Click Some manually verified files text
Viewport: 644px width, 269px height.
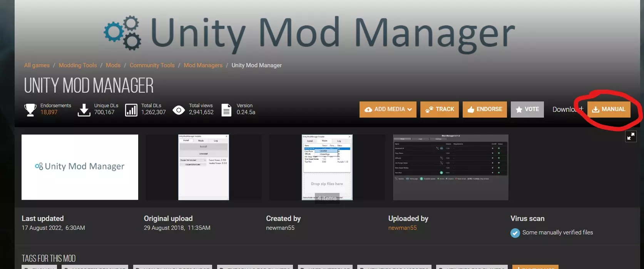(557, 232)
